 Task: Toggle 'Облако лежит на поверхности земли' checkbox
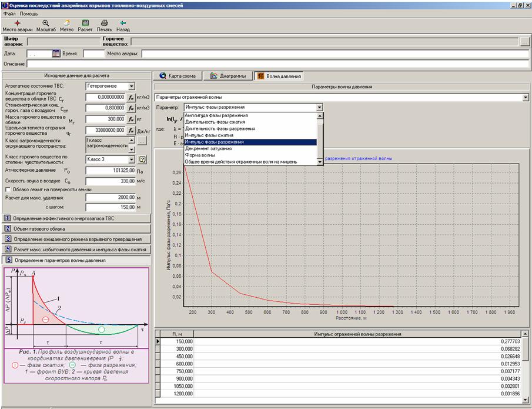[8, 189]
